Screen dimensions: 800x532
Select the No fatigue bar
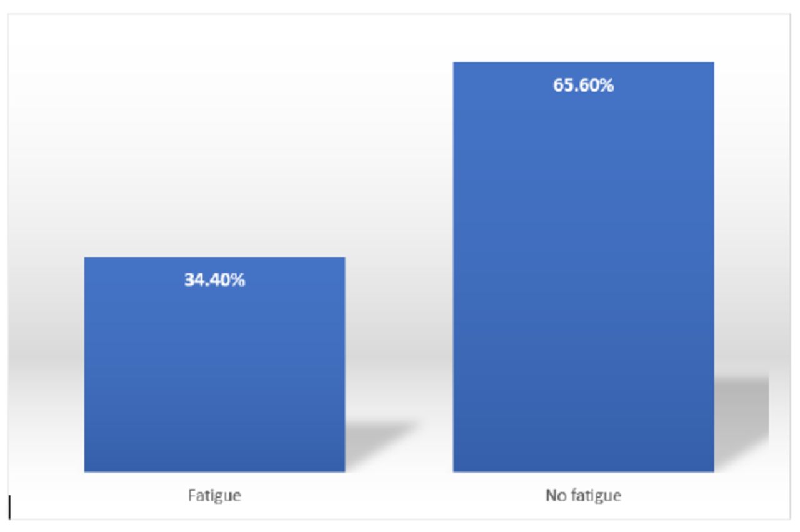tap(583, 281)
